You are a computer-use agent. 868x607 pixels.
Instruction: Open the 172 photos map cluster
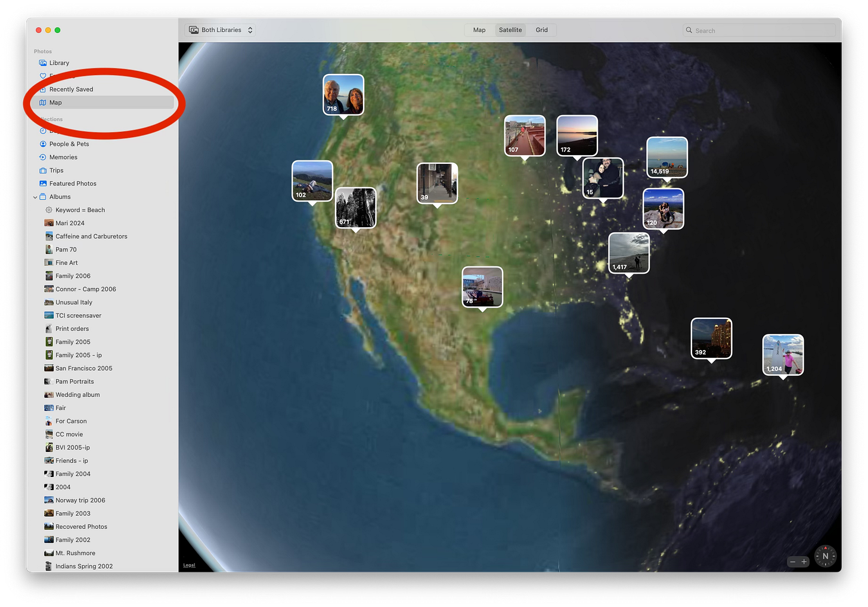[577, 136]
